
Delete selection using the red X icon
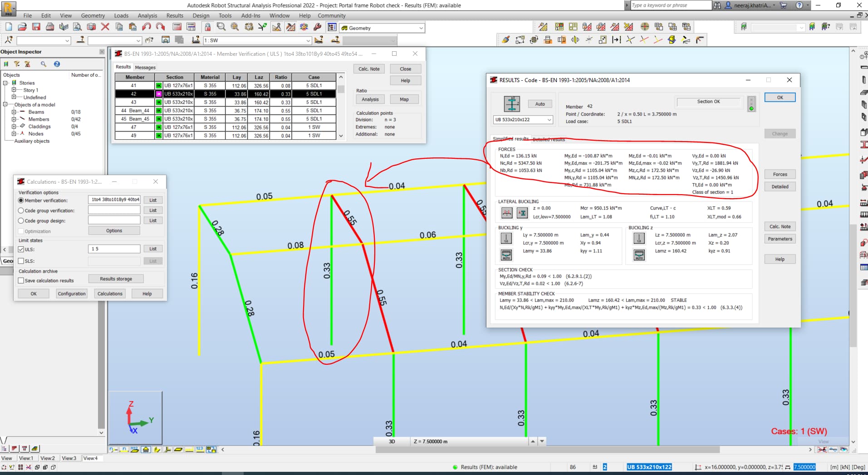(x=105, y=27)
